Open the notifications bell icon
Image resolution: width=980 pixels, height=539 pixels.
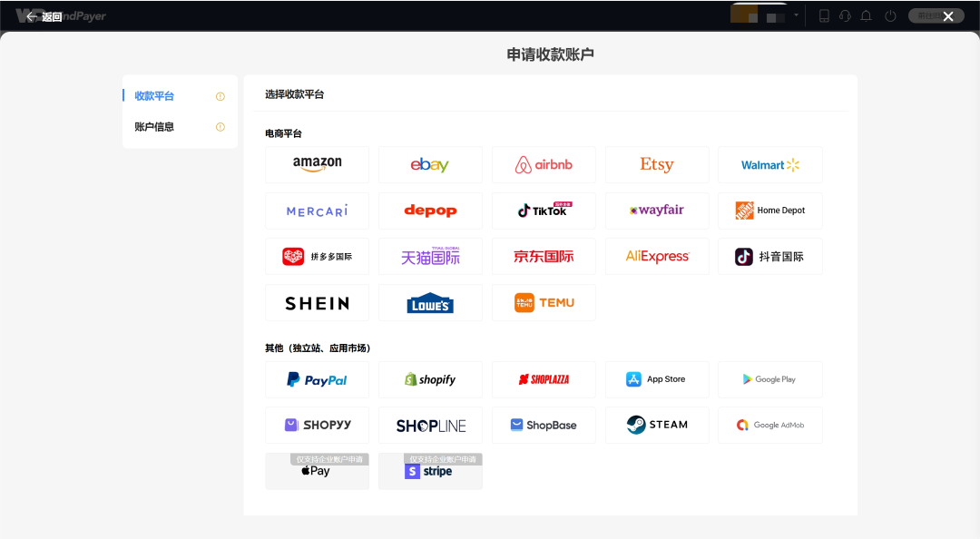pos(866,15)
